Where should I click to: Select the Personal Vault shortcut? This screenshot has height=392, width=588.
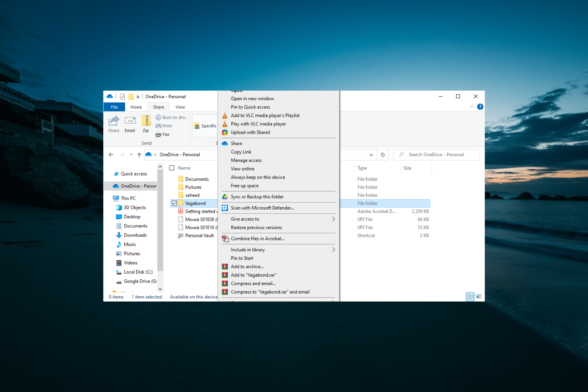click(196, 236)
